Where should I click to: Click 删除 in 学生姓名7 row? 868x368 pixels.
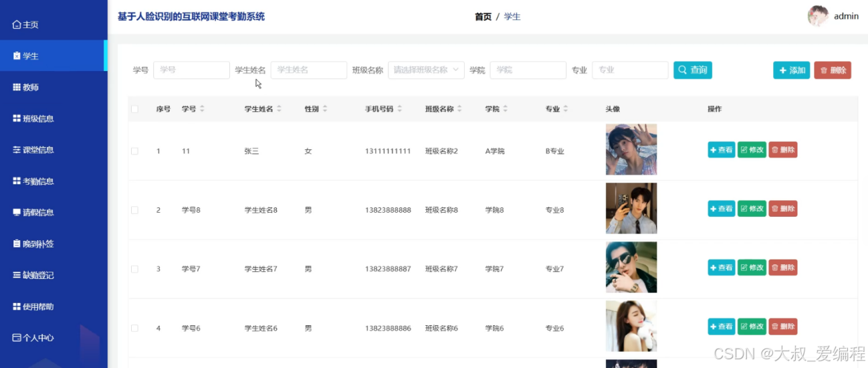tap(783, 268)
